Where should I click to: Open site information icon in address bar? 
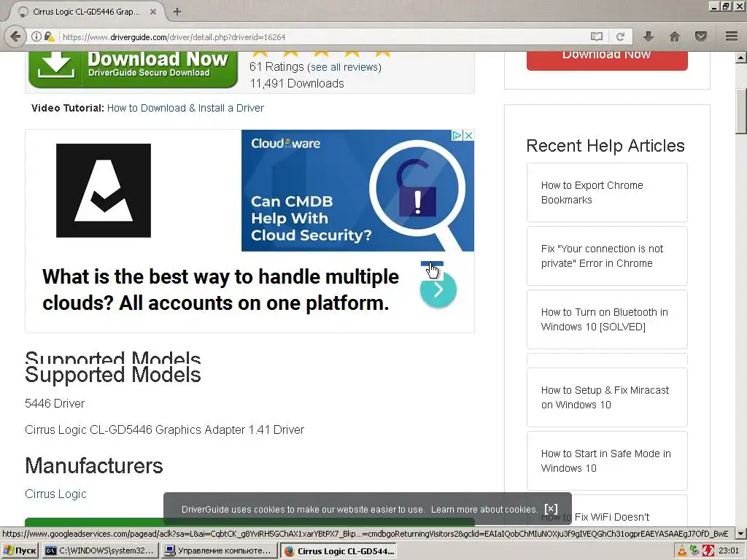36,36
